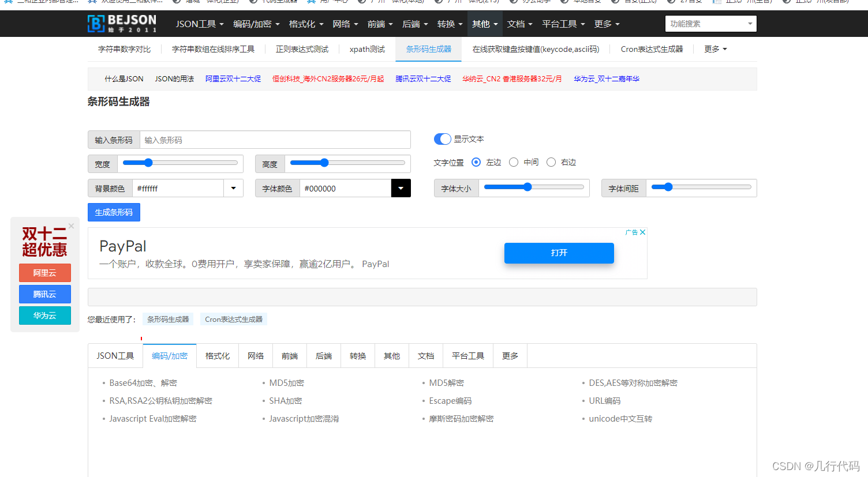Adjust the 字体大小 slider
This screenshot has width=868, height=477.
coord(527,187)
